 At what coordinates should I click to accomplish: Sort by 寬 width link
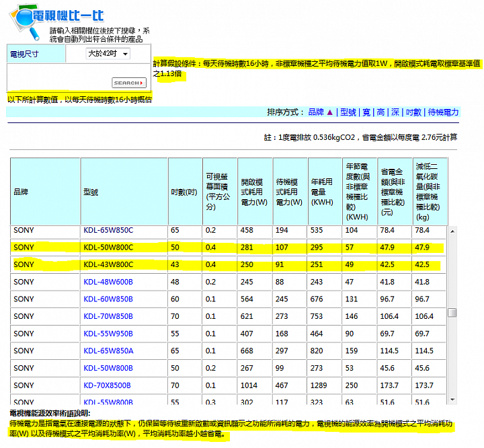[x=366, y=112]
